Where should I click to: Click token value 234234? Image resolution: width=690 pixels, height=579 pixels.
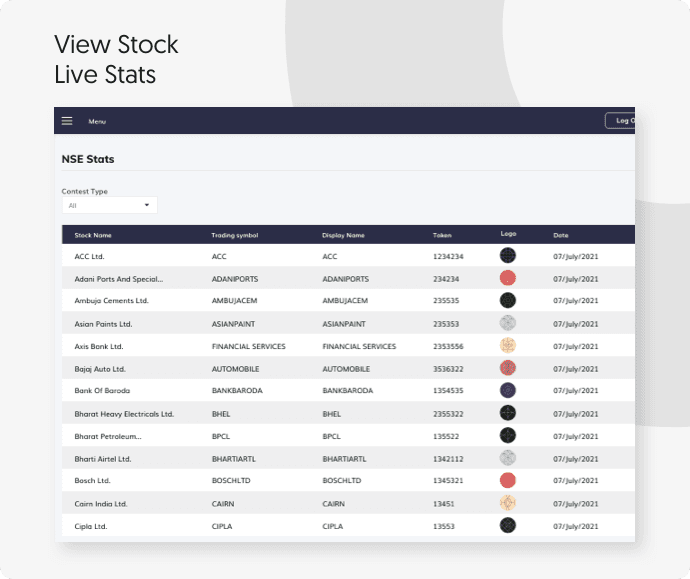click(446, 279)
